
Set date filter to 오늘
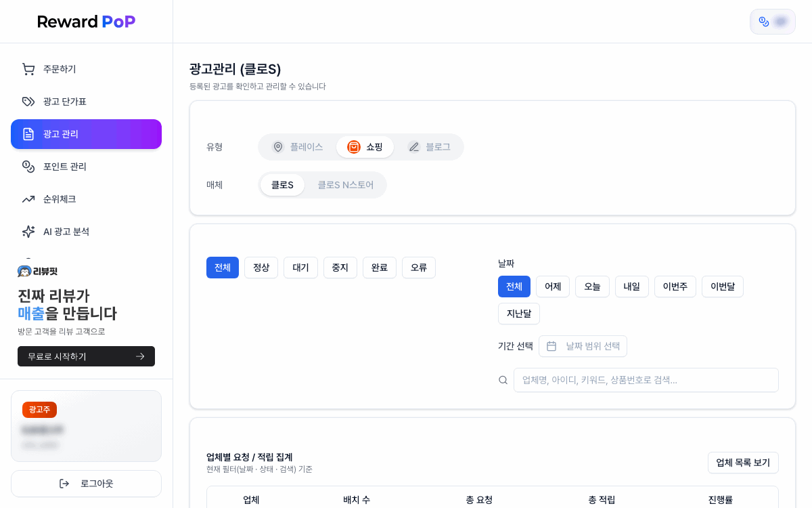tap(592, 287)
